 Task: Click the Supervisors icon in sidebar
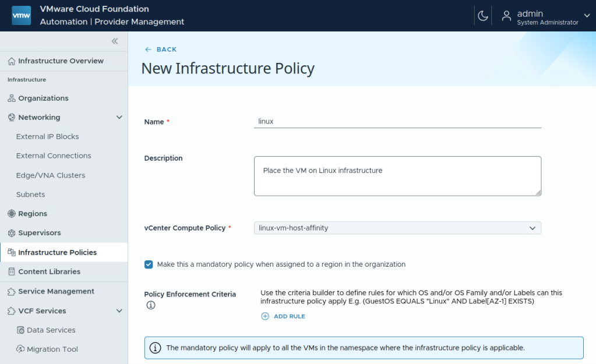click(12, 233)
